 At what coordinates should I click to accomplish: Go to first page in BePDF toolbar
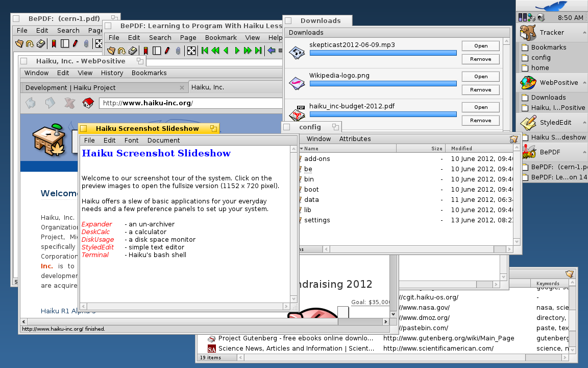(205, 51)
